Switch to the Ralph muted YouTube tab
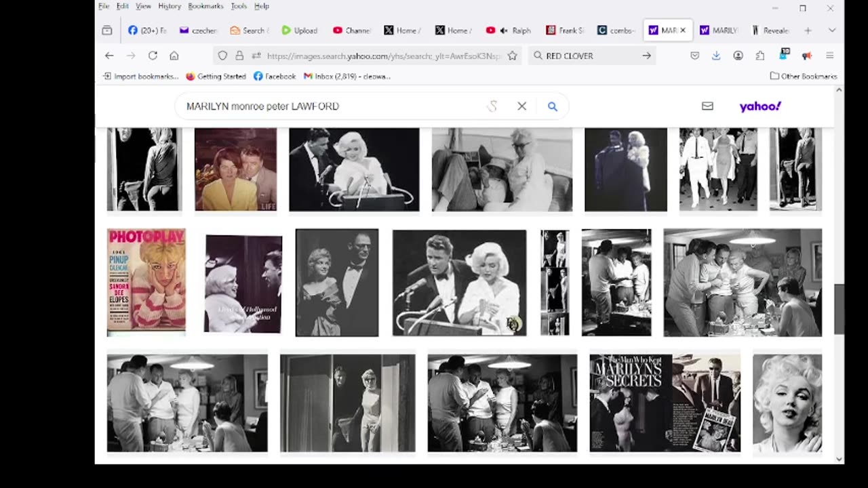Viewport: 868px width, 488px height. 509,30
